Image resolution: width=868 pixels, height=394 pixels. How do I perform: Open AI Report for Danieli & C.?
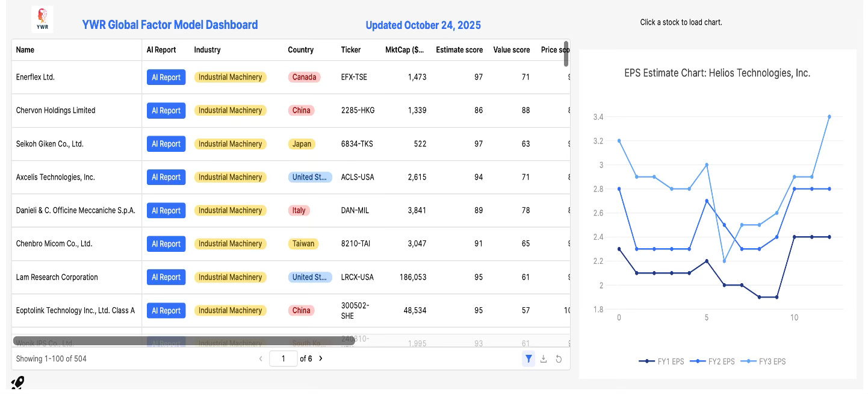(x=166, y=210)
